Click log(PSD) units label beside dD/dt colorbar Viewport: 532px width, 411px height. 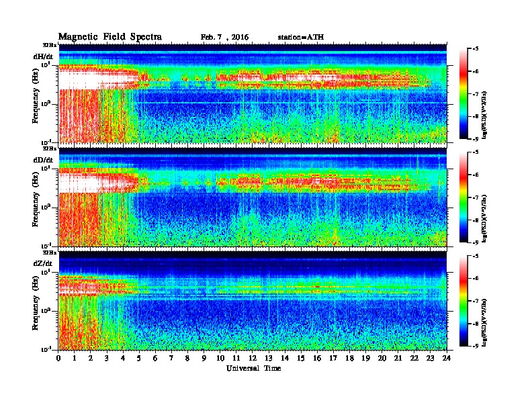click(485, 219)
